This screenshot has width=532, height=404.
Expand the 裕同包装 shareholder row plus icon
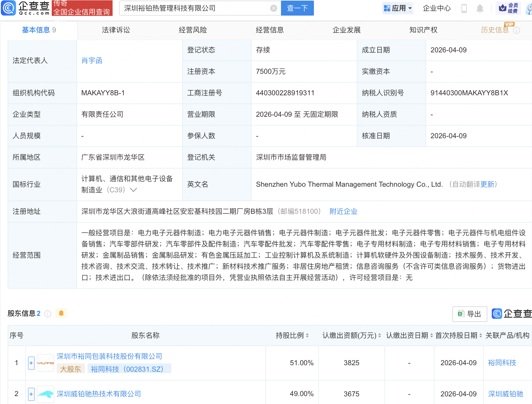pos(31,363)
